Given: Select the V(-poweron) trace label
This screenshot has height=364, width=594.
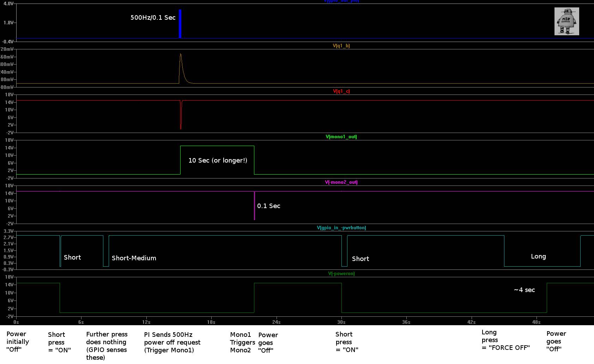Looking at the screenshot, I should [x=341, y=274].
